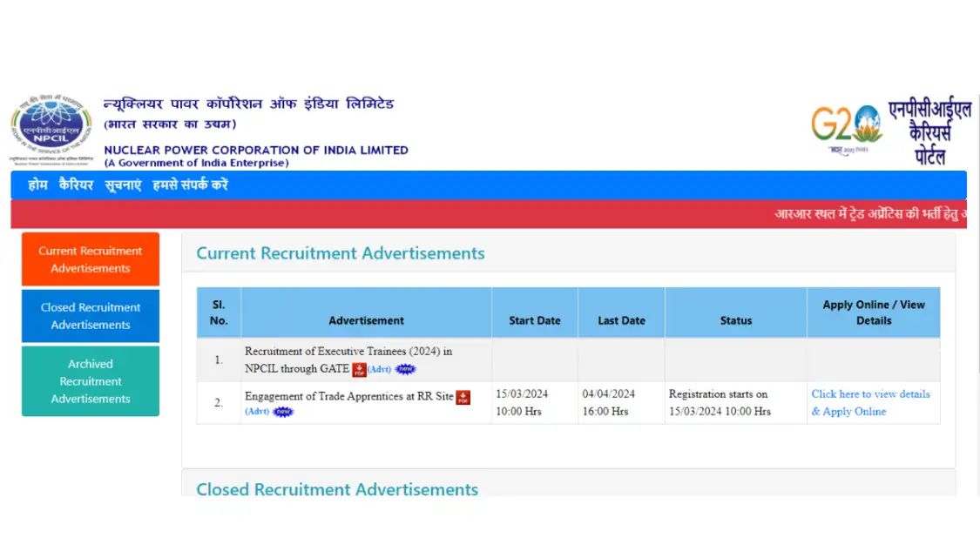Show Archived Recruitment Advertisements
The height and width of the screenshot is (551, 980).
click(x=91, y=381)
